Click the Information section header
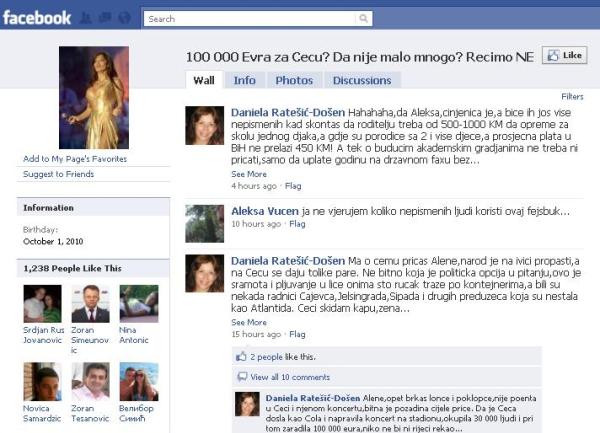 pos(93,208)
